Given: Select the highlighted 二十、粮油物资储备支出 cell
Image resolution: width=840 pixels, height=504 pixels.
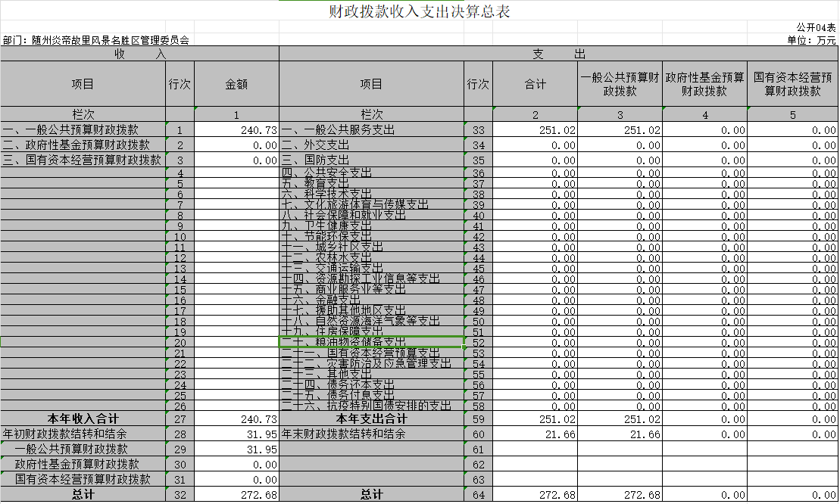Looking at the screenshot, I should coord(371,342).
